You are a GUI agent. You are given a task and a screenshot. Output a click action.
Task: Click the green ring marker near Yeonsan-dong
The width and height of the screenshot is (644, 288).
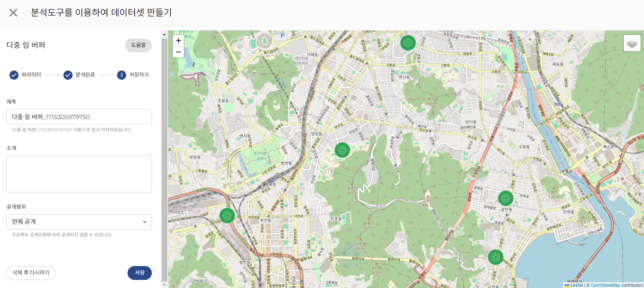click(x=408, y=43)
